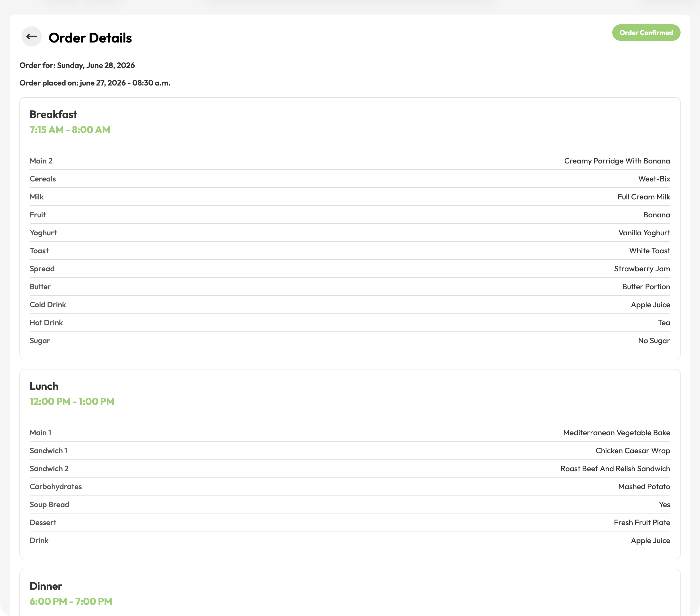Click the 'Main 2' breakfast label
Viewport: 700px width, 616px height.
point(41,161)
